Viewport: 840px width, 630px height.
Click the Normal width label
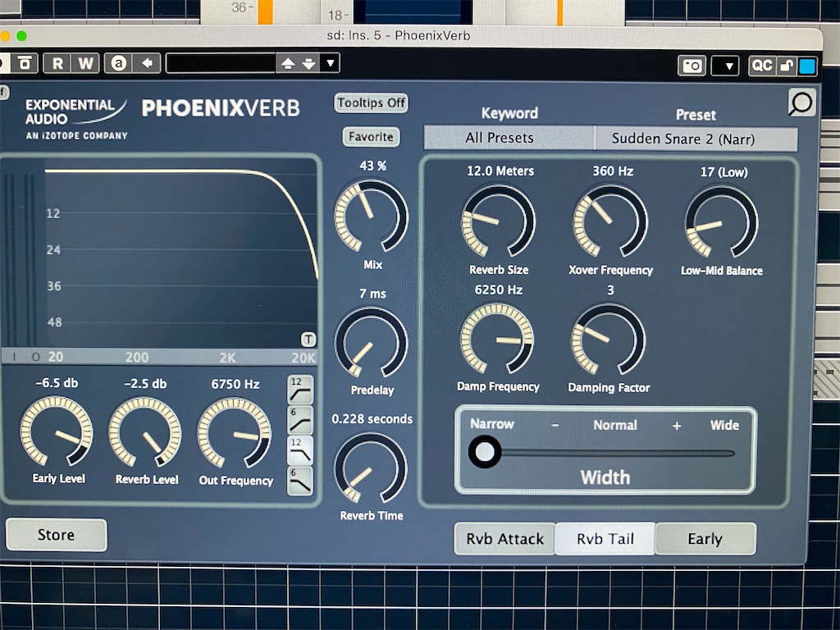pyautogui.click(x=615, y=425)
